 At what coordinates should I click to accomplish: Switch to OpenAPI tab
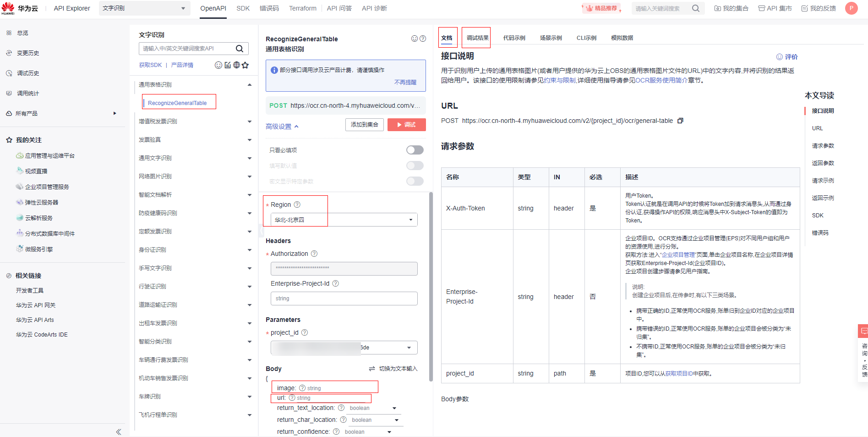point(213,8)
